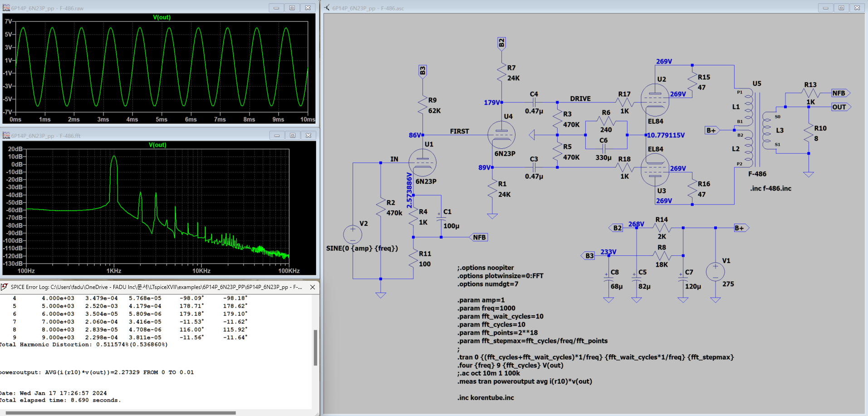Screen dimensions: 868x416
Task: Click the C6 330µ cathode bypass capacitor
Action: pos(604,148)
